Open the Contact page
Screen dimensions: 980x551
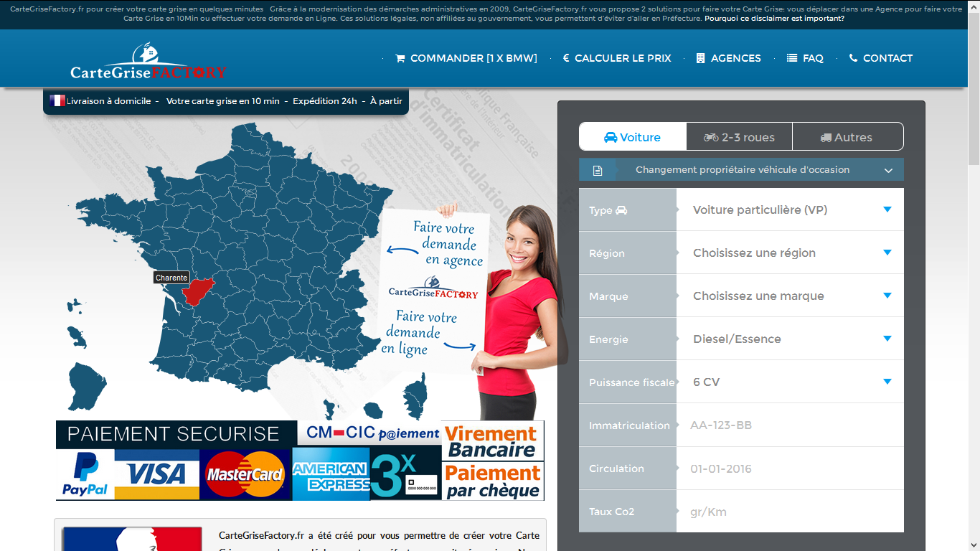[881, 58]
